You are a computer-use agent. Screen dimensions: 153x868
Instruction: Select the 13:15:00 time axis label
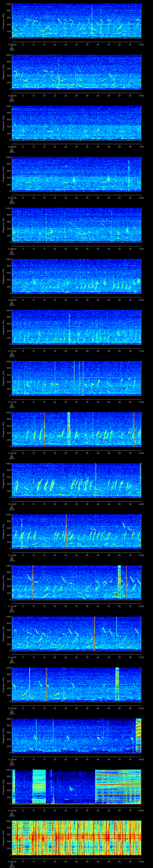click(x=12, y=606)
